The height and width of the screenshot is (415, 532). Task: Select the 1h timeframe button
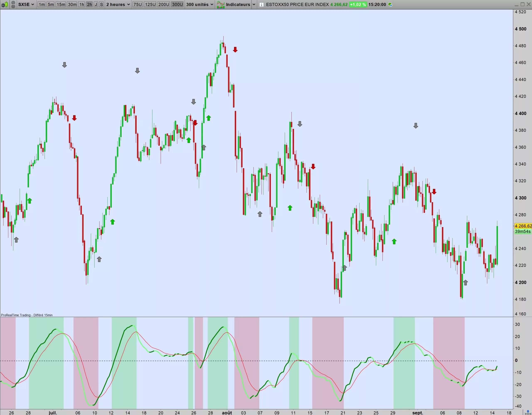[x=82, y=4]
